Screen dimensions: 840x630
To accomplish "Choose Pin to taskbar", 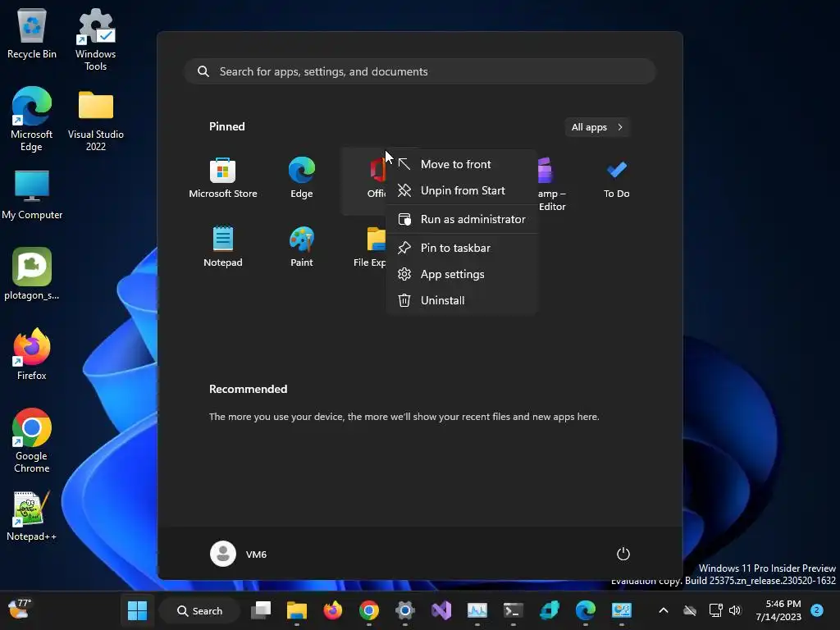I will click(462, 248).
